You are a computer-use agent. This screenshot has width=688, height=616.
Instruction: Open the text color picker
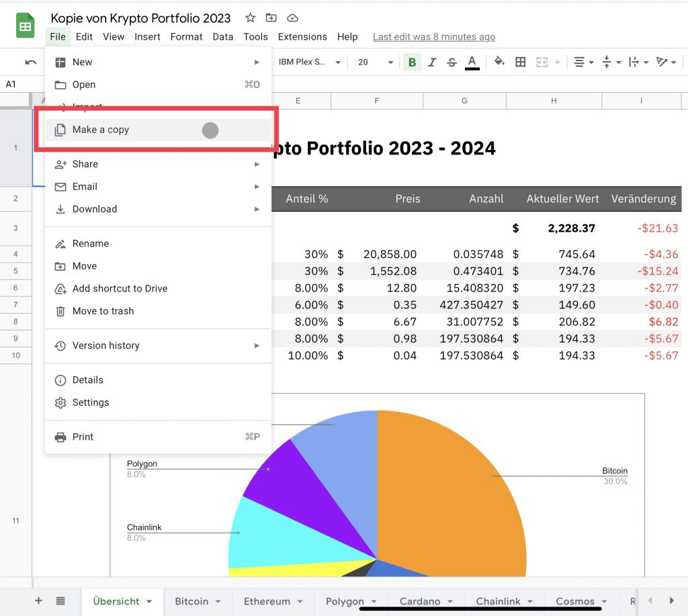(472, 62)
